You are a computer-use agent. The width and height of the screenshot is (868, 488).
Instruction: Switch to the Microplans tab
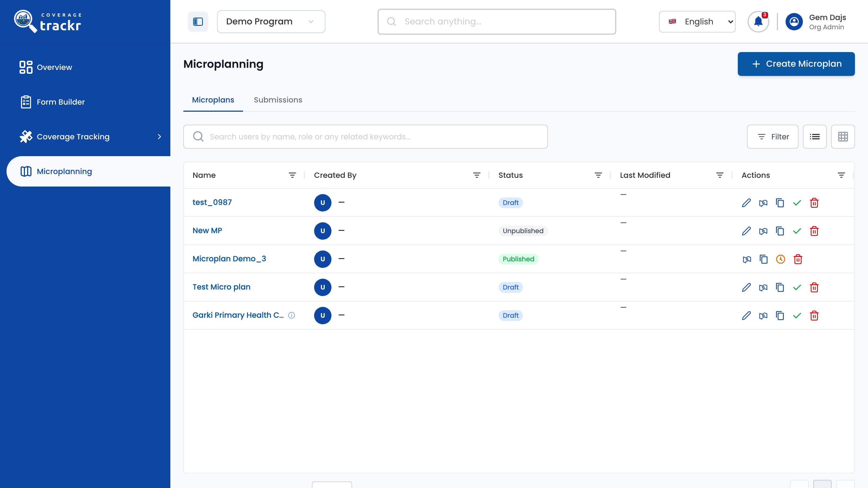coord(213,100)
